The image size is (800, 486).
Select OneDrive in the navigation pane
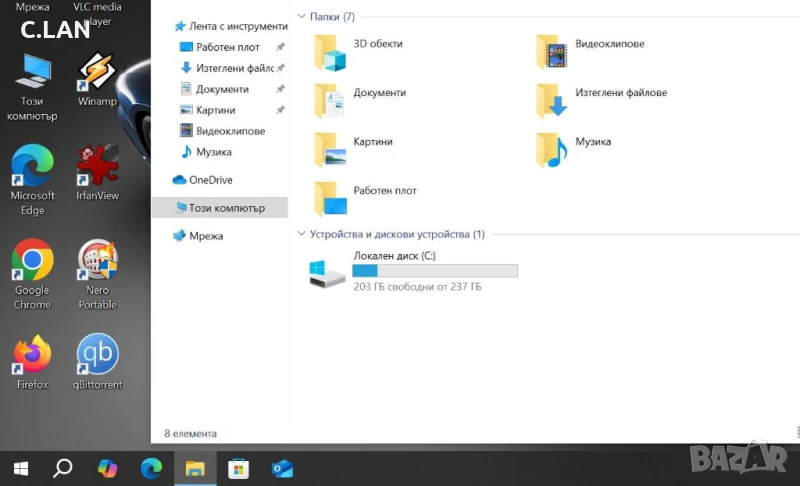click(x=210, y=180)
